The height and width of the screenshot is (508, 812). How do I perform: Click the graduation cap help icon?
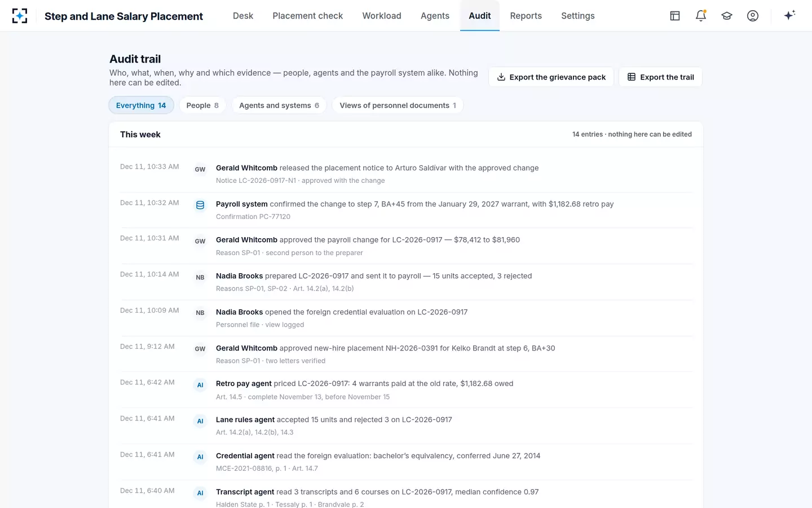point(727,16)
